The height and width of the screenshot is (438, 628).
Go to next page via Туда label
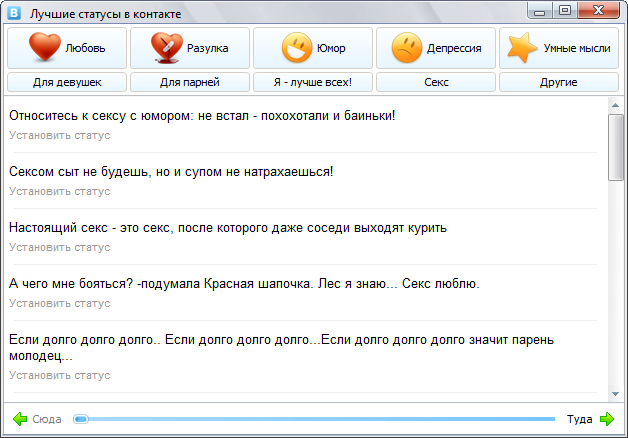[580, 419]
